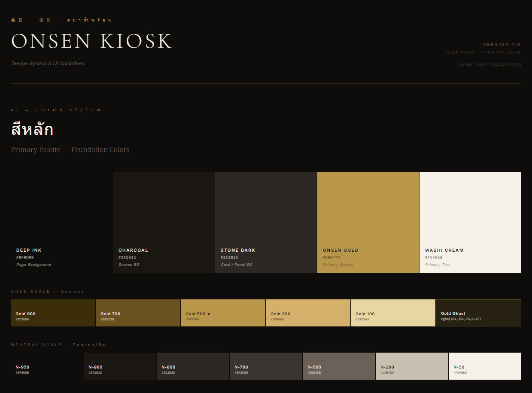532x393 pixels.
Task: Click the ONSEN KIOSK title heading
Action: click(91, 41)
